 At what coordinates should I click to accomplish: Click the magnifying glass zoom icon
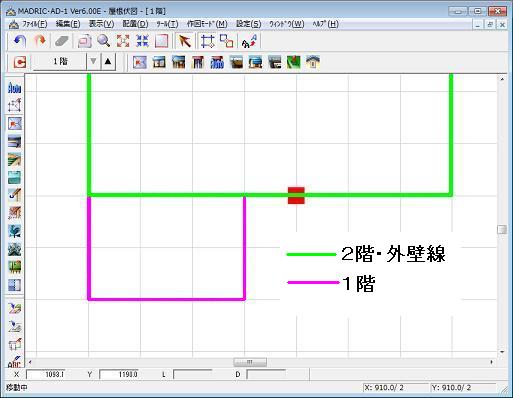[x=104, y=41]
